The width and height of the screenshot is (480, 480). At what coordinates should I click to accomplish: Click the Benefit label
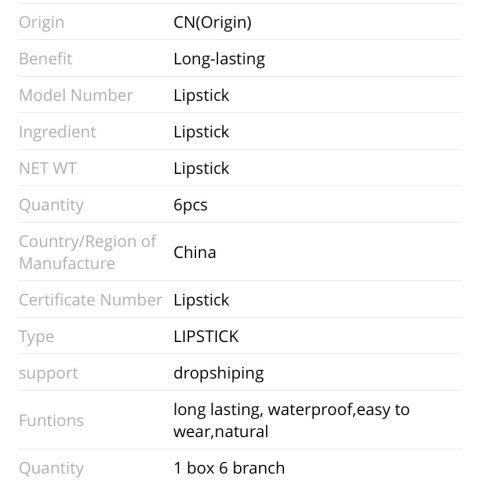pos(45,59)
